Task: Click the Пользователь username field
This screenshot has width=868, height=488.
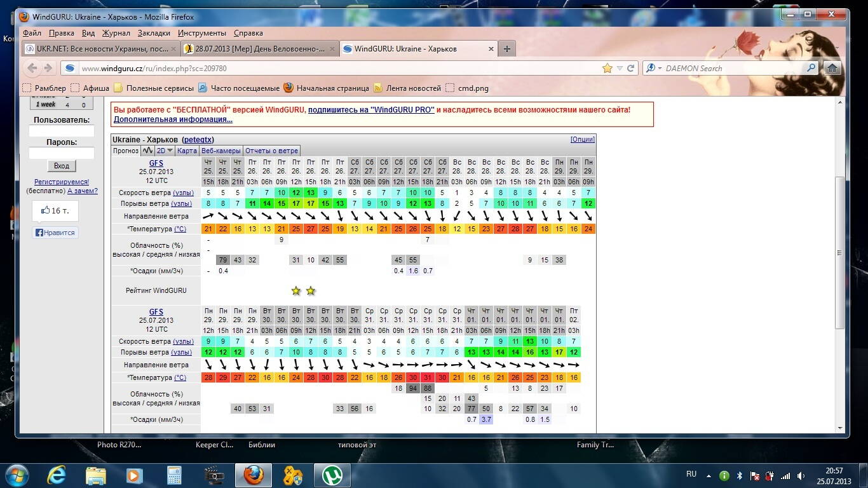Action: pyautogui.click(x=62, y=131)
